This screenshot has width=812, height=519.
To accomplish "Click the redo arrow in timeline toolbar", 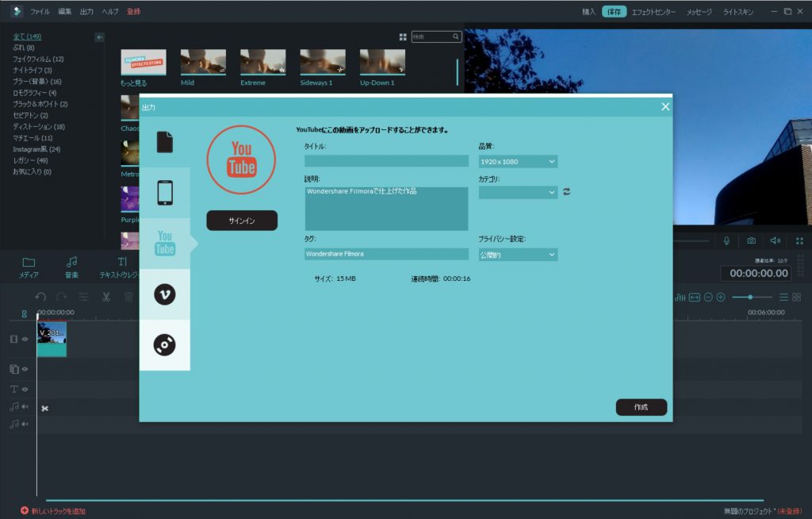I will [62, 297].
